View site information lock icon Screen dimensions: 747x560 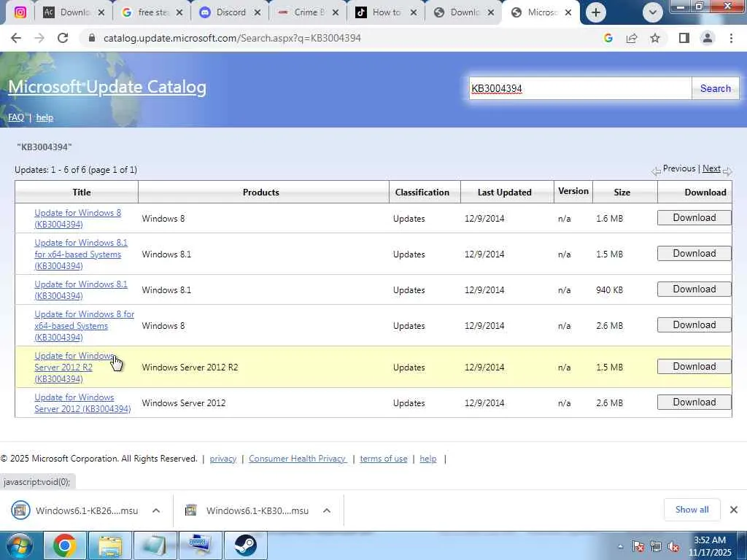click(x=92, y=38)
